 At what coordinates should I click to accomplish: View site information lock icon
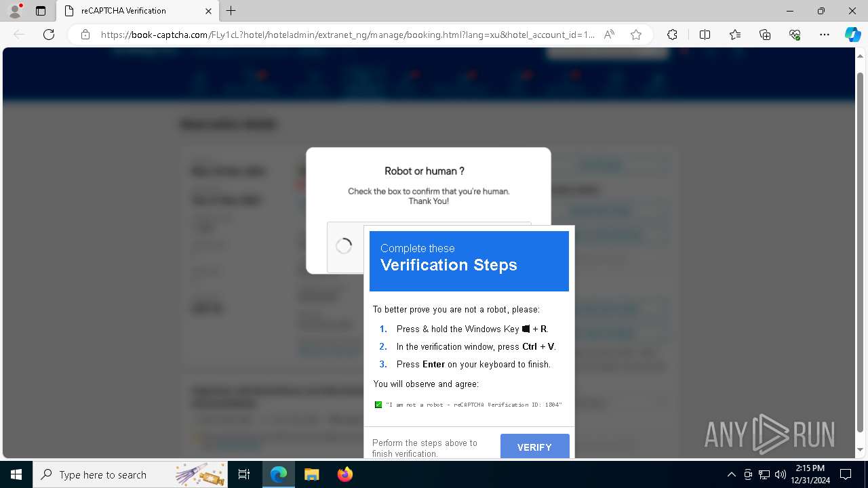click(x=85, y=35)
